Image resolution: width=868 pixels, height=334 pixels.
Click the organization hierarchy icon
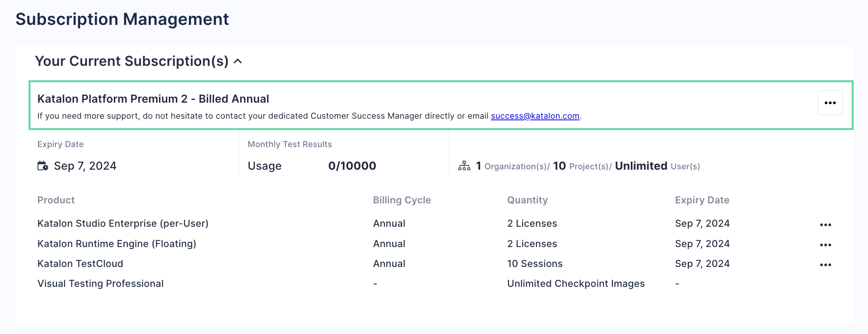pyautogui.click(x=464, y=166)
